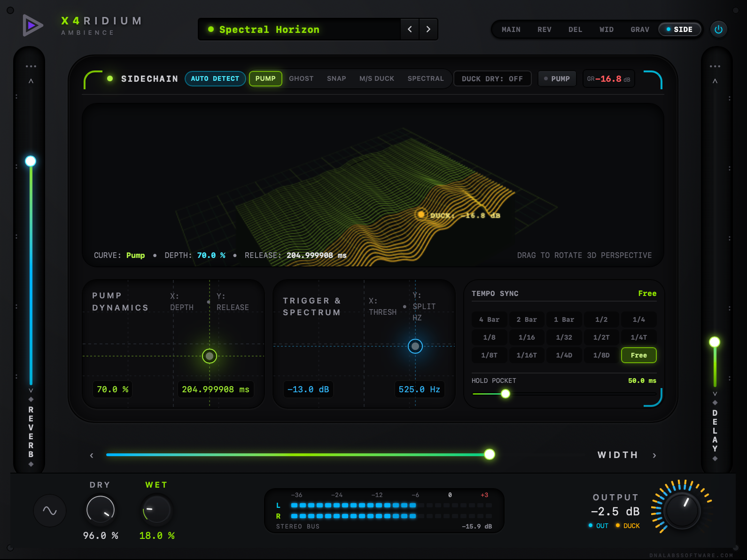Click the trigger spectrum XY pad handle
The width and height of the screenshot is (747, 560).
[415, 346]
